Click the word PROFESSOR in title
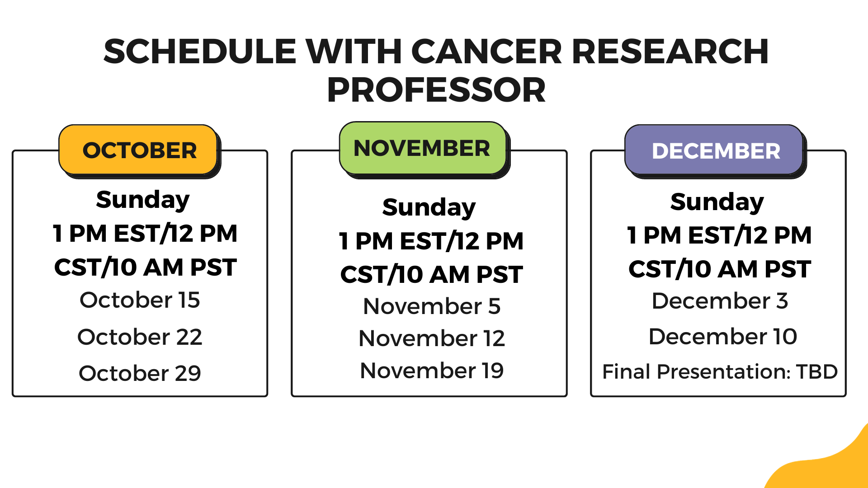This screenshot has width=868, height=488. [436, 90]
